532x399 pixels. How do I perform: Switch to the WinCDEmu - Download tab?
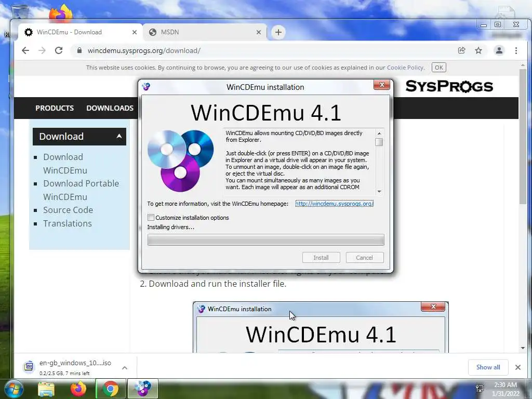(x=80, y=32)
